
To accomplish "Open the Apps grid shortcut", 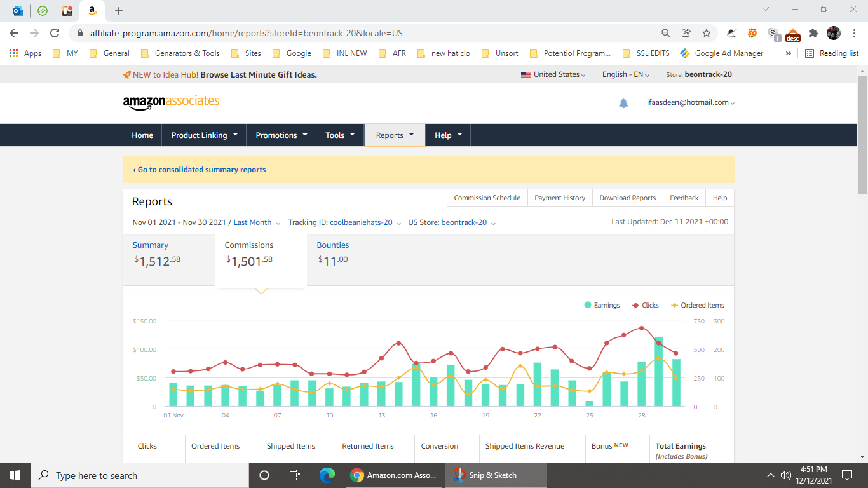I will click(x=25, y=53).
